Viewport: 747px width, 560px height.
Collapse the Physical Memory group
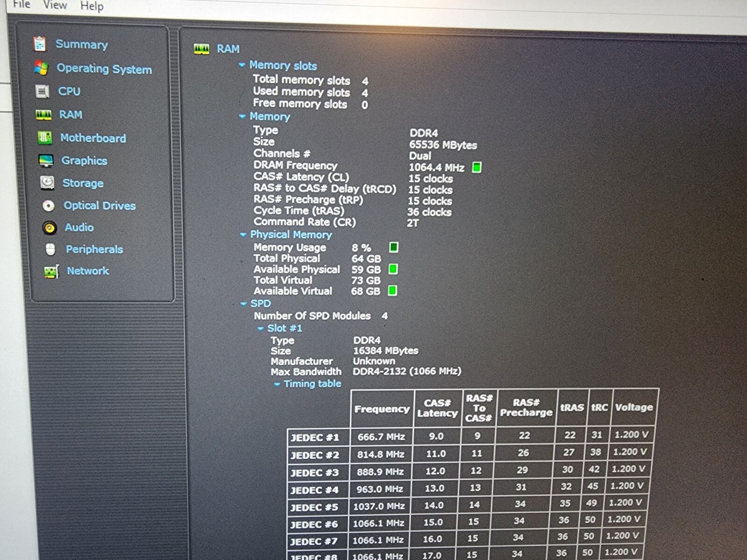243,234
